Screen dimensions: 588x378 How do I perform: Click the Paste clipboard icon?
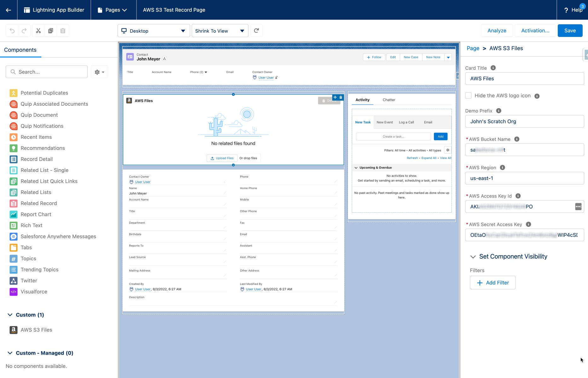click(63, 31)
